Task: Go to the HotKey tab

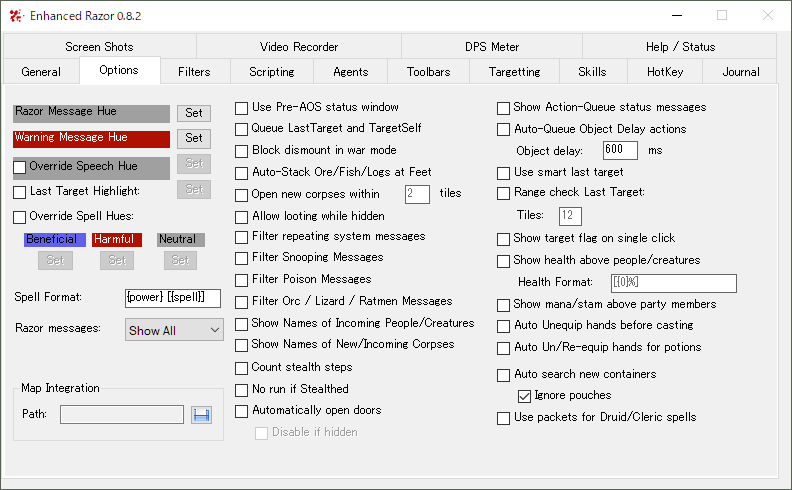Action: (x=665, y=72)
